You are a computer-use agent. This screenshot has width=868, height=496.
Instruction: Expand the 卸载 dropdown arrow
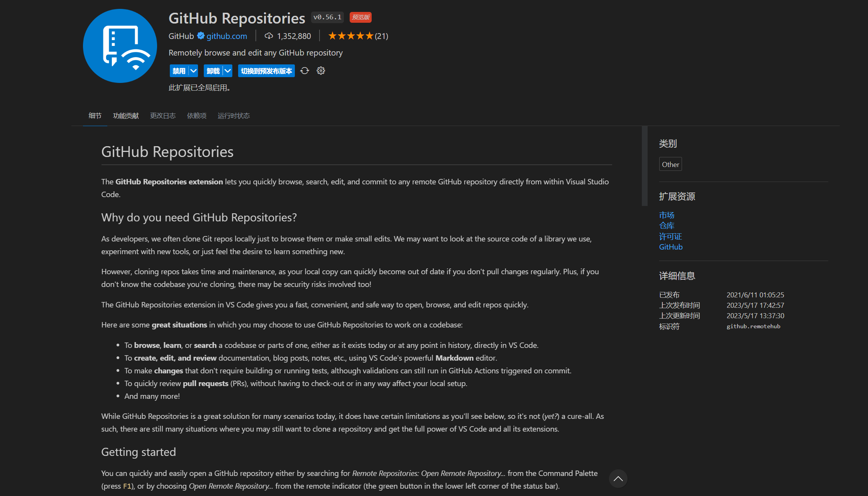(228, 71)
